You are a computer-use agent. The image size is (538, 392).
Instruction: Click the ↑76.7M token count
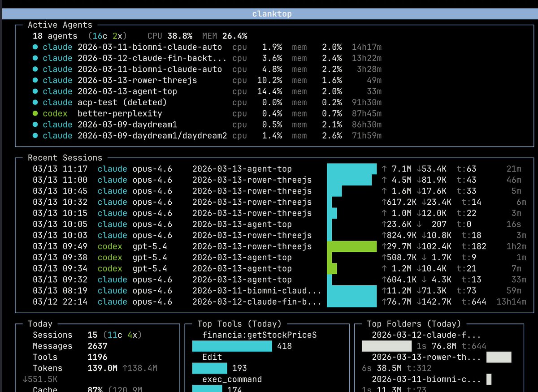pyautogui.click(x=397, y=302)
